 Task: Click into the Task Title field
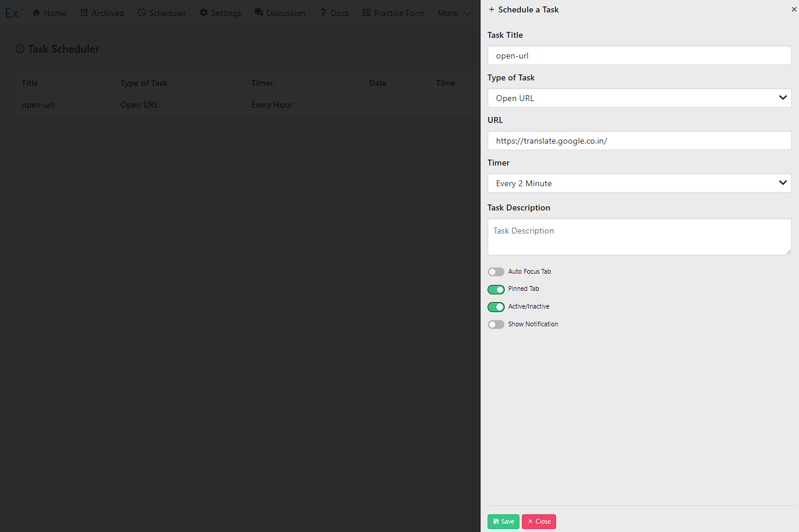click(639, 56)
